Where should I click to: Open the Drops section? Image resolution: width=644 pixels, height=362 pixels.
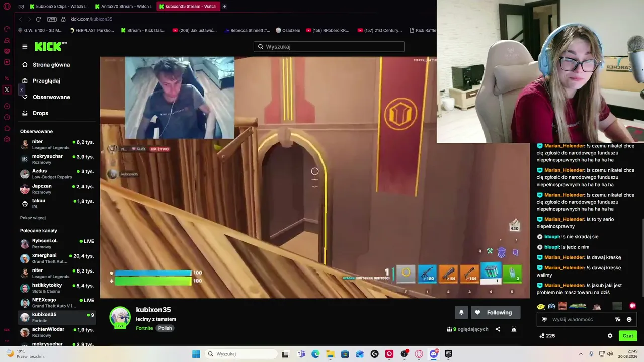[x=35, y=113]
